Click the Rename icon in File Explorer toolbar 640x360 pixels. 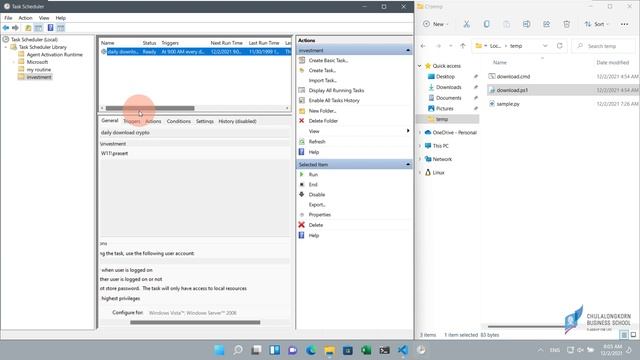[527, 24]
